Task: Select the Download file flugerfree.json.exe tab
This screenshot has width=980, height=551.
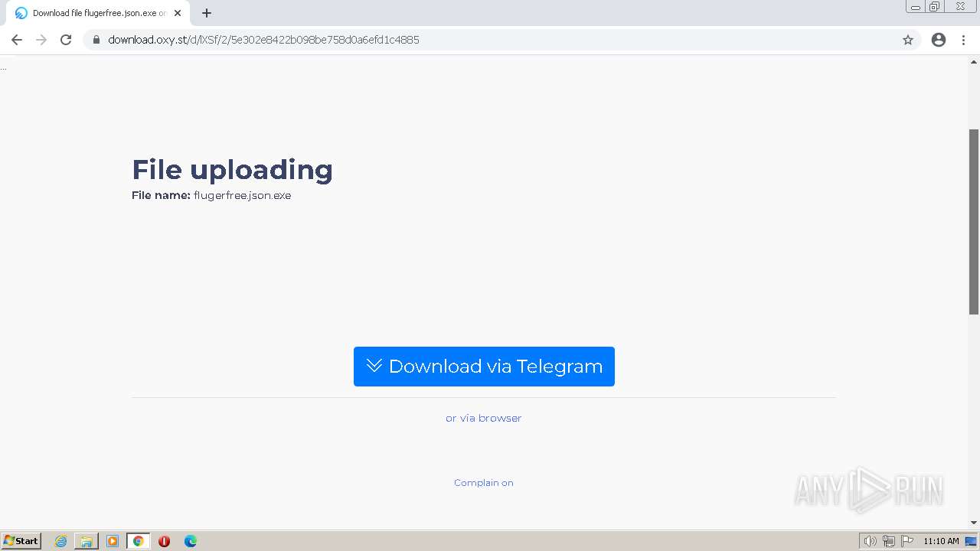Action: (x=97, y=13)
